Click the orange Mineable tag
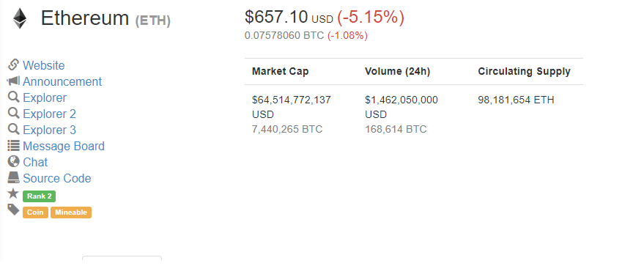This screenshot has height=266, width=644. tap(71, 213)
